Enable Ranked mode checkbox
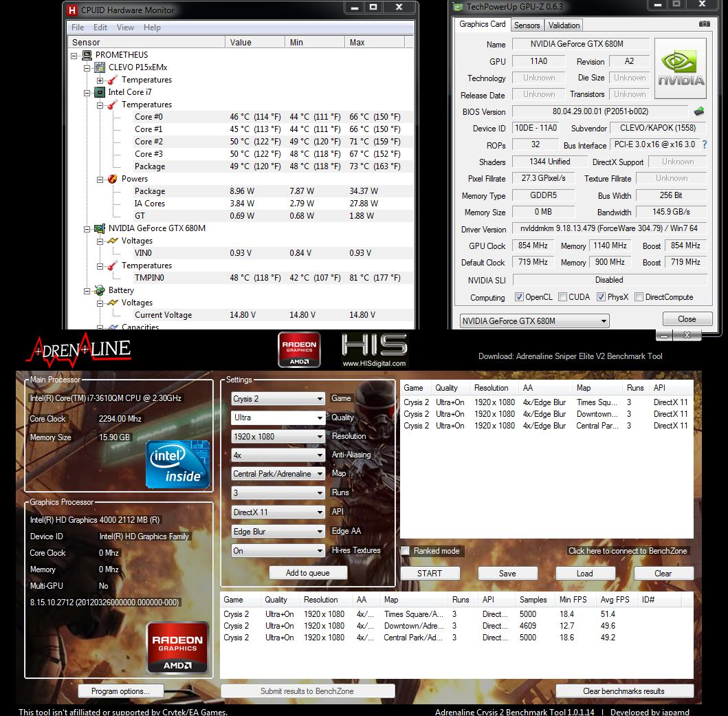This screenshot has width=728, height=716. coord(406,551)
